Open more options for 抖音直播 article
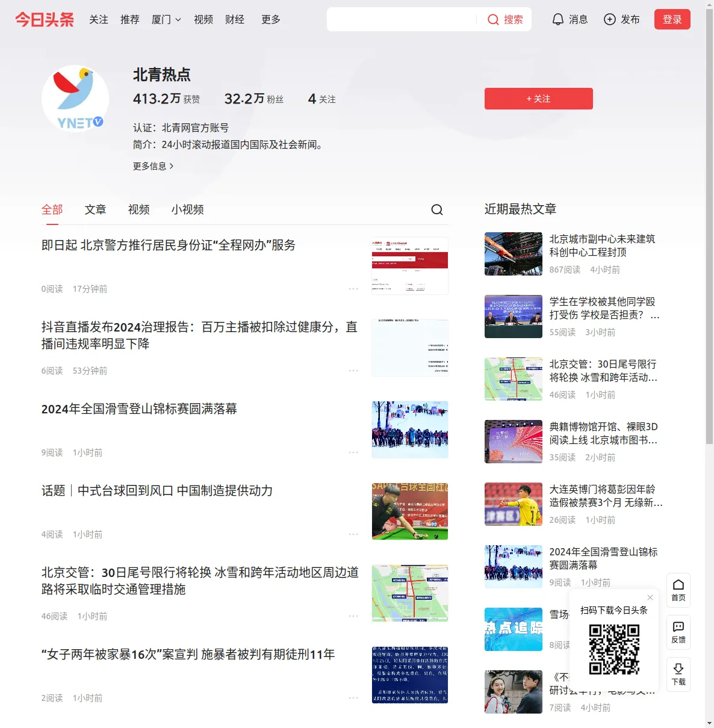 [353, 371]
